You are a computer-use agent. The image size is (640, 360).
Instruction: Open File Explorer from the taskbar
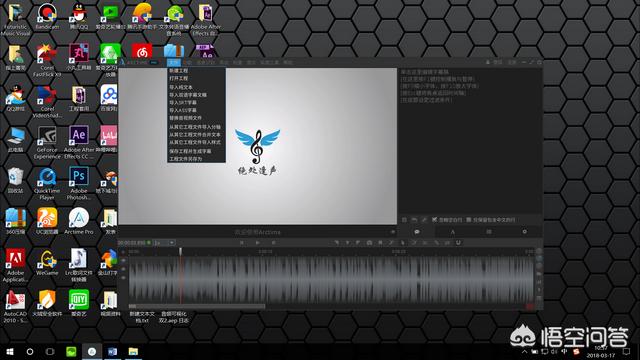pos(133,351)
